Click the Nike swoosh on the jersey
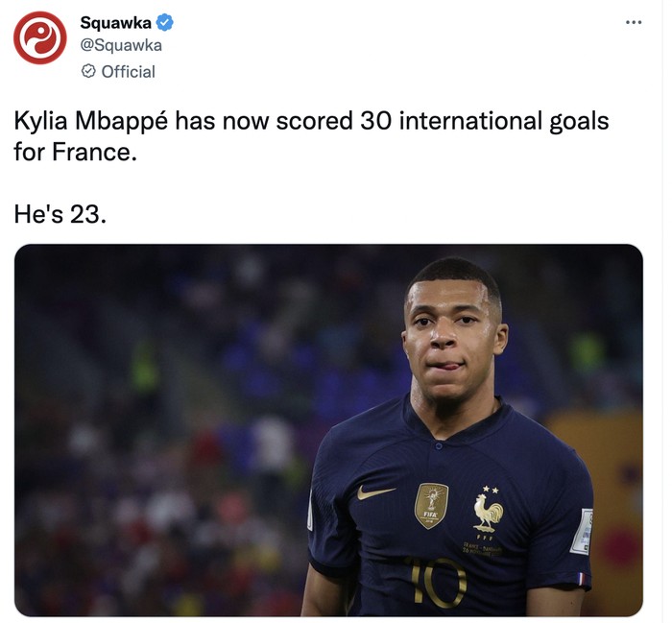The image size is (672, 623). click(x=375, y=492)
